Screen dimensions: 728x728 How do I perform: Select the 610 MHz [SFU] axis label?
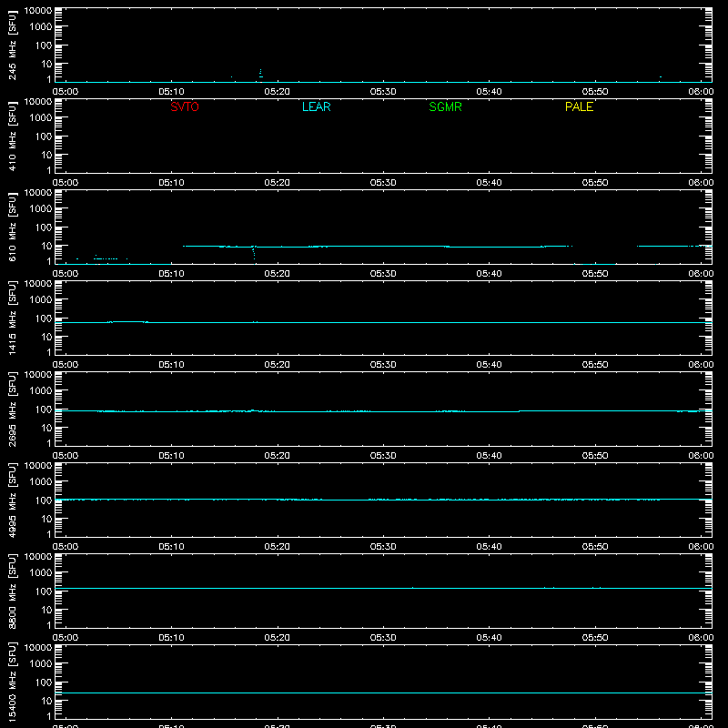pyautogui.click(x=12, y=227)
